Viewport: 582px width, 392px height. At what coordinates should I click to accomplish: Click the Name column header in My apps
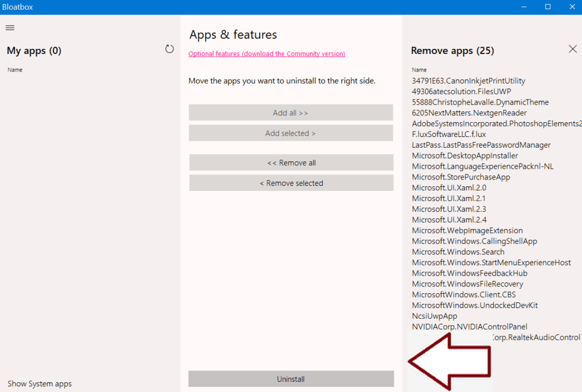tap(15, 70)
